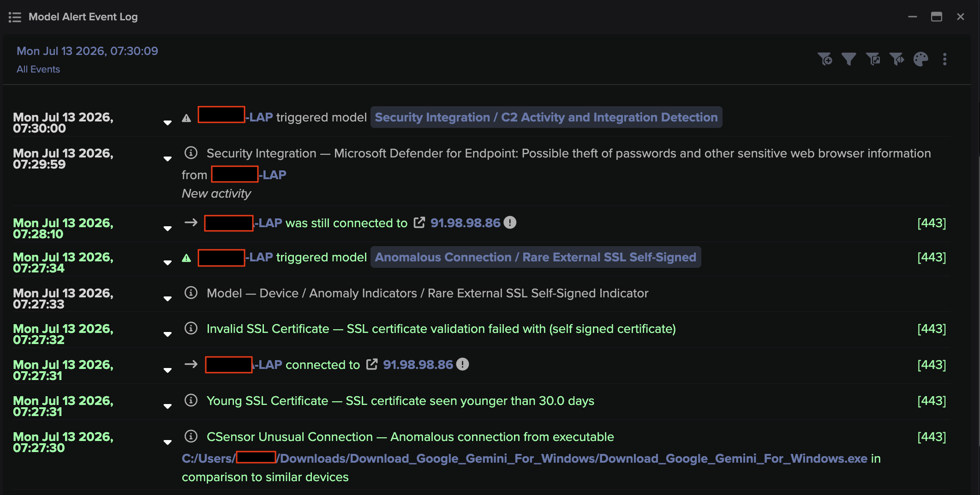Viewport: 980px width, 495px height.
Task: Expand the 07:27:30 event dropdown arrow
Action: click(167, 442)
